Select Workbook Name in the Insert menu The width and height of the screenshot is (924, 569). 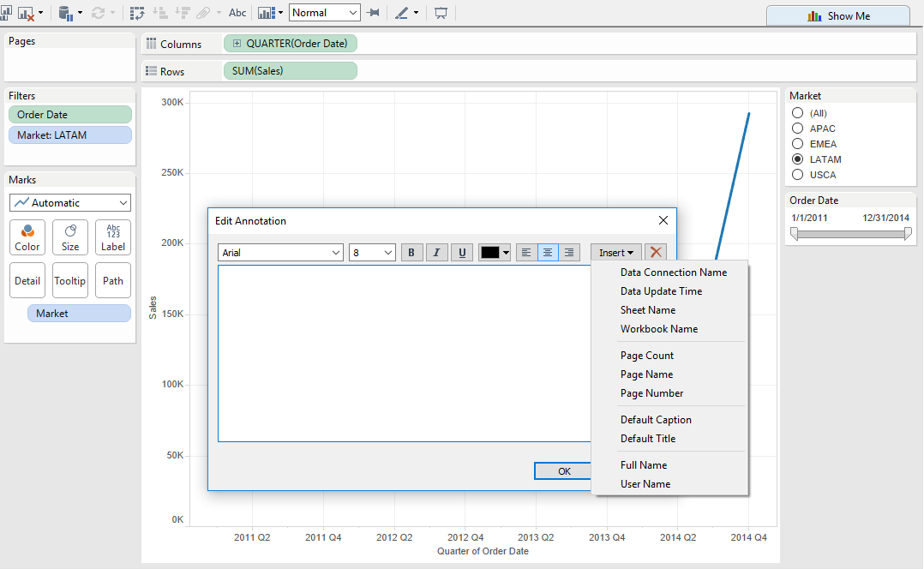point(659,329)
